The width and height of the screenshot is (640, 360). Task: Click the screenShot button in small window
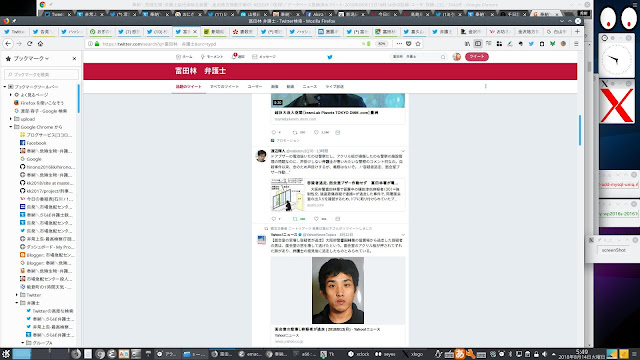613,250
